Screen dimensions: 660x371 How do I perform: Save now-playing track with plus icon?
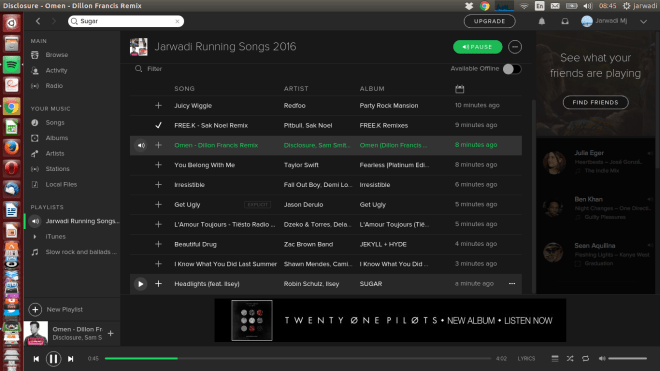point(111,334)
